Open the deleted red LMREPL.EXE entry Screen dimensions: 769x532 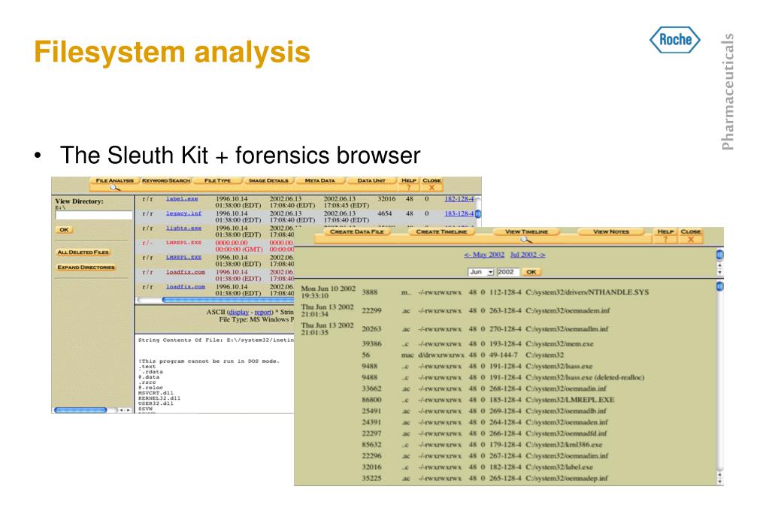[x=183, y=243]
